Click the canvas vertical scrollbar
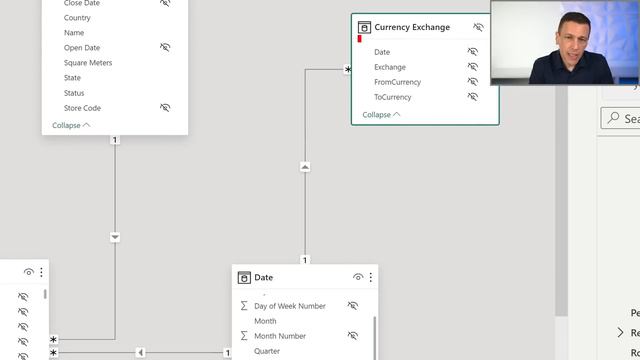Screen dimensions: 640x360 (561, 200)
